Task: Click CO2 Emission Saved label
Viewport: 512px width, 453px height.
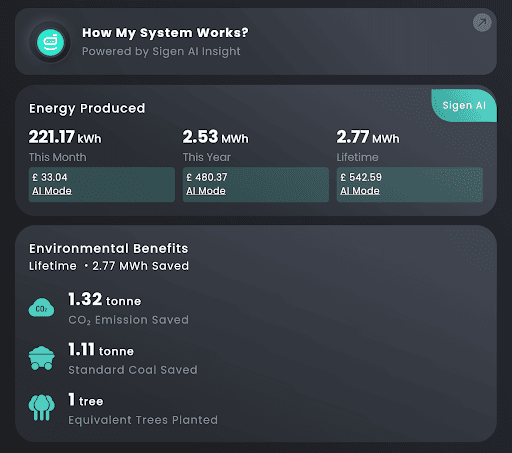Action: point(128,320)
